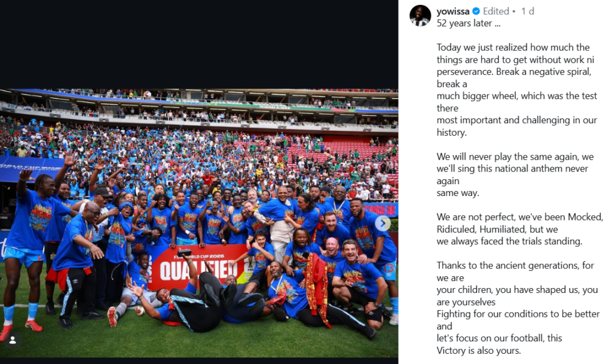The width and height of the screenshot is (612, 364).
Task: Go to the next carousel photo
Action: coord(382,224)
